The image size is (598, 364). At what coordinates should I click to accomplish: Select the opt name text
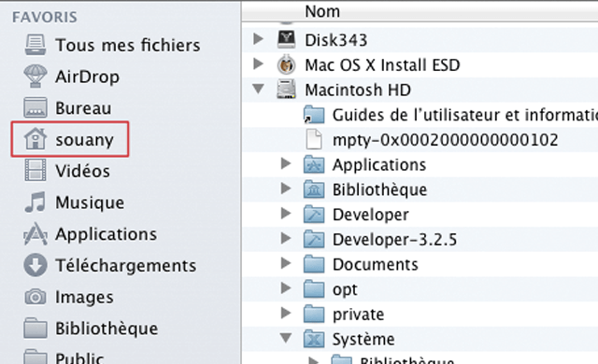tap(345, 290)
